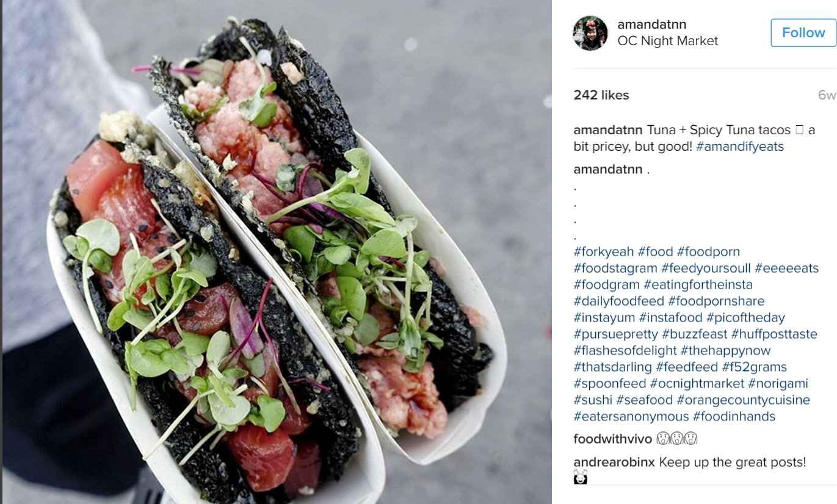Click the tuna tacos photo
The width and height of the screenshot is (837, 504).
[277, 252]
